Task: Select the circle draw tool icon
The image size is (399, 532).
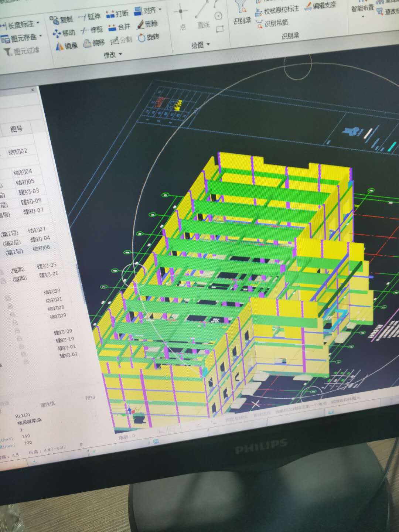Action: click(x=218, y=16)
